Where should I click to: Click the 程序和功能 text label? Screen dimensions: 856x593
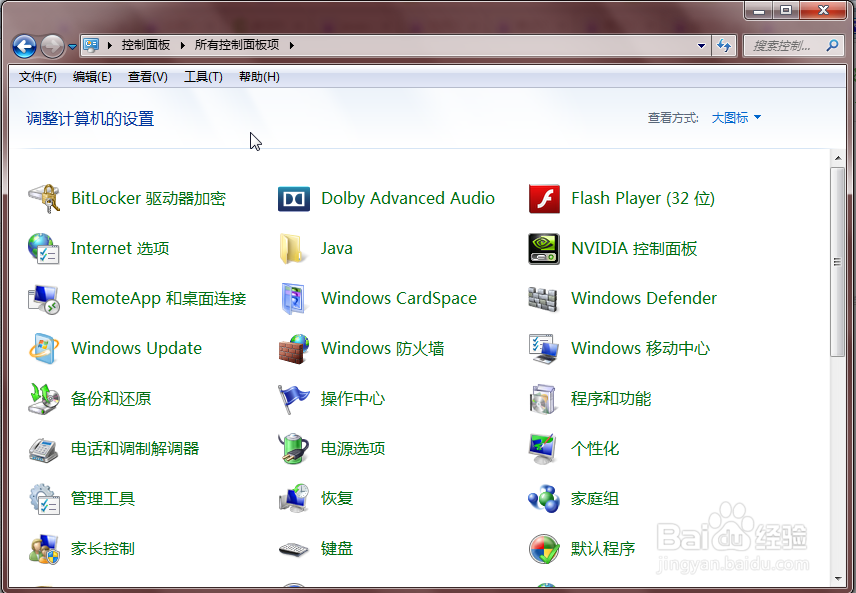(611, 399)
